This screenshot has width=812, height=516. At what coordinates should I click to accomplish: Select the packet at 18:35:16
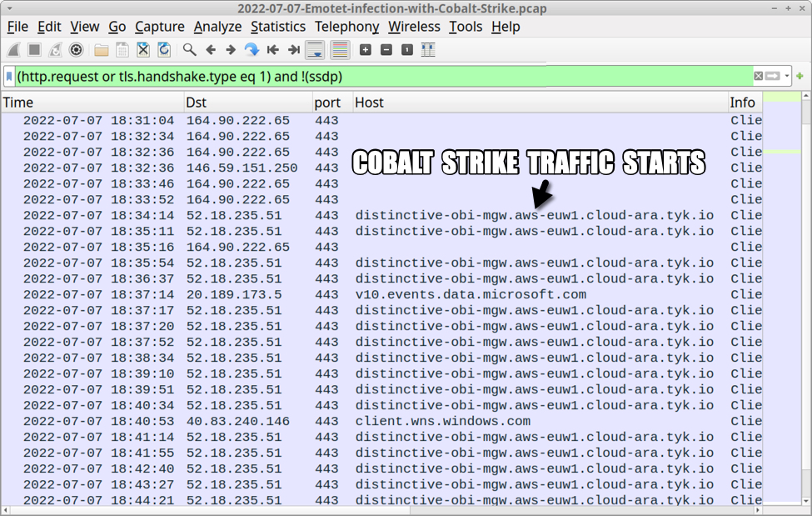coord(381,248)
